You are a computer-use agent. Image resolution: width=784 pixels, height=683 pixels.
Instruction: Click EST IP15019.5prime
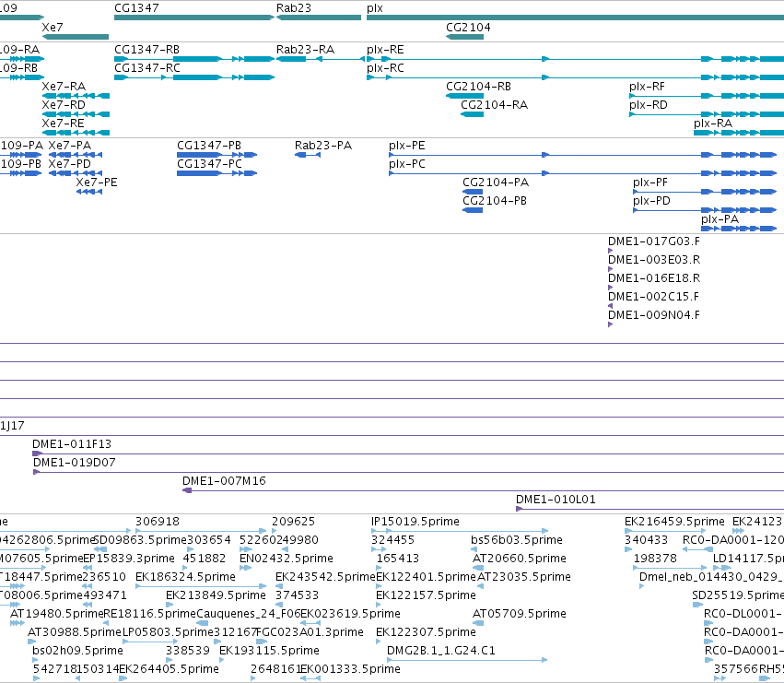click(x=460, y=531)
